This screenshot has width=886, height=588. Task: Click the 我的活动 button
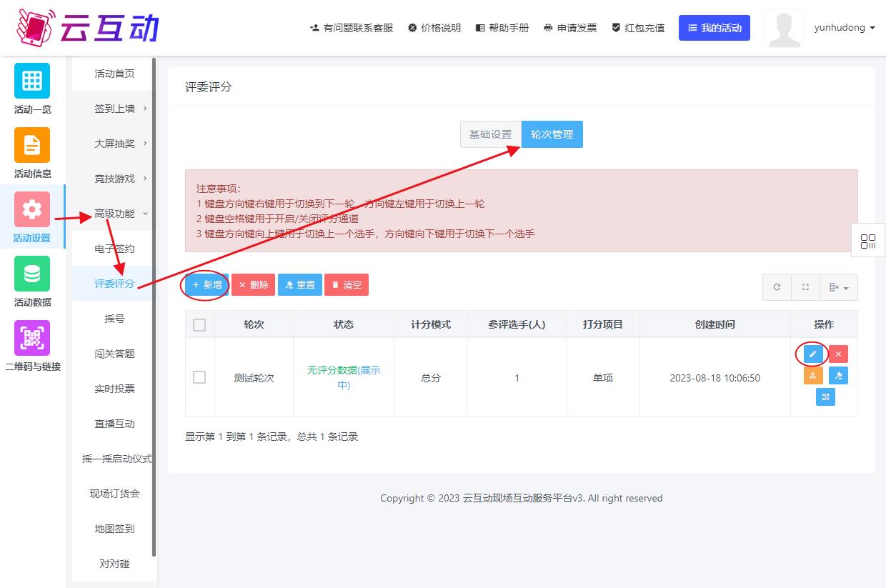click(x=714, y=28)
